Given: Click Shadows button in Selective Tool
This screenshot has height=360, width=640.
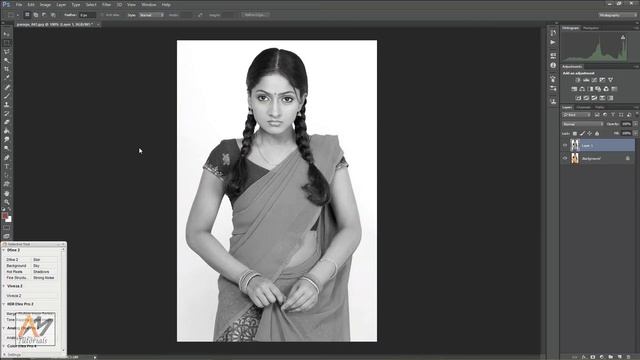Looking at the screenshot, I should click(44, 272).
